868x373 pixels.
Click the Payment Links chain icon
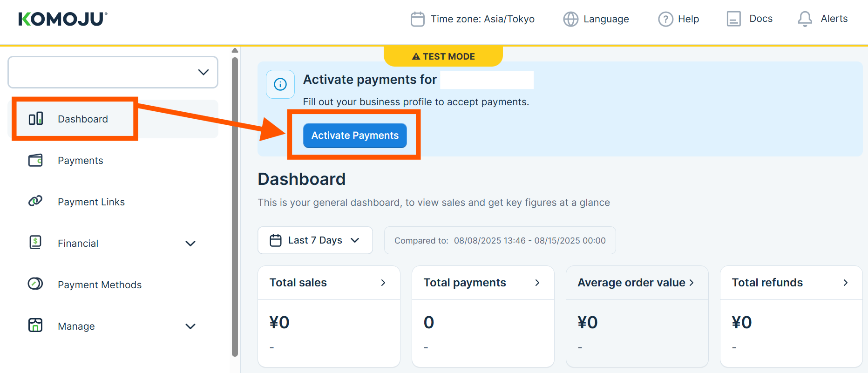(x=35, y=201)
